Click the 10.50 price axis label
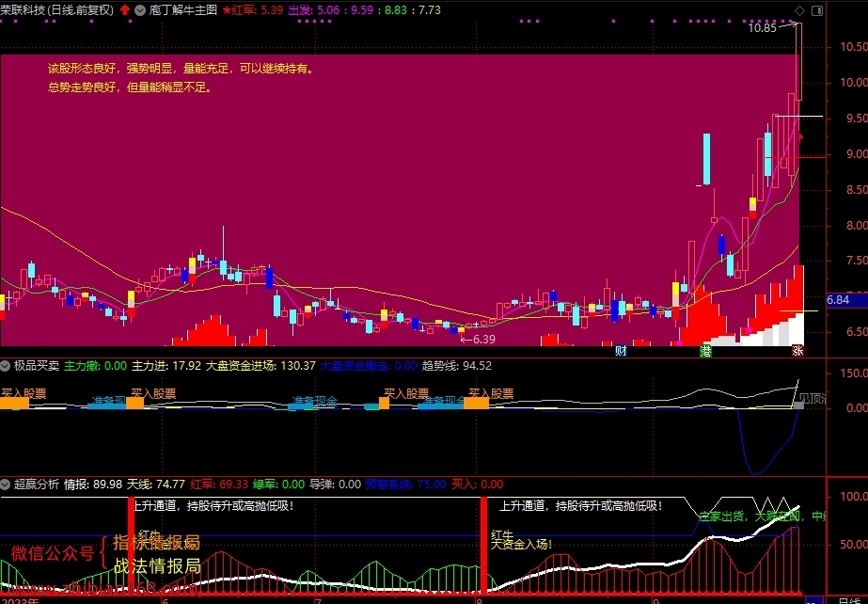The image size is (868, 604). 854,47
